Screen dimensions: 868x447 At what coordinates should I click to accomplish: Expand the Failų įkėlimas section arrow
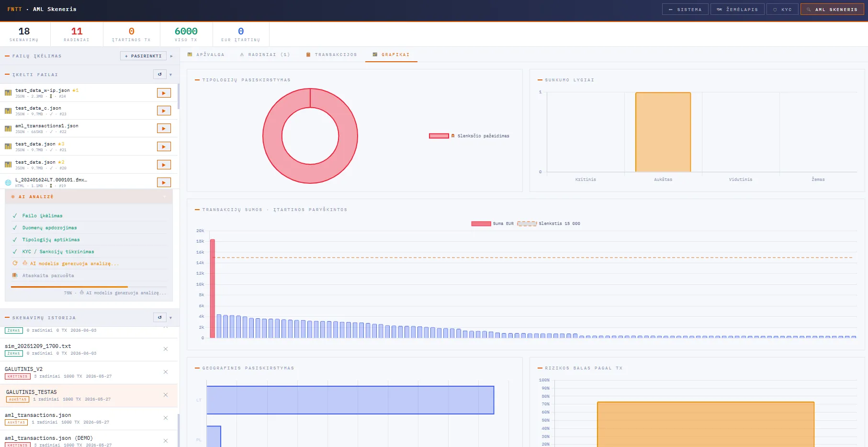click(171, 56)
